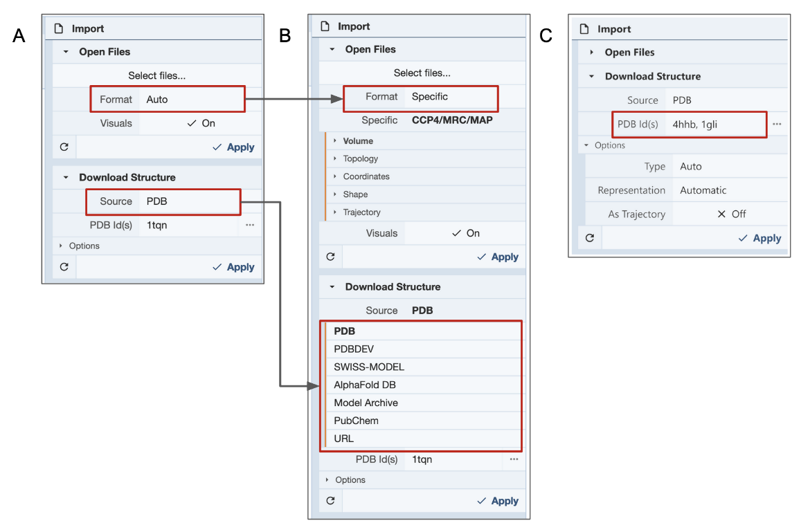
Task: Toggle Visuals On in panel A
Action: (201, 123)
